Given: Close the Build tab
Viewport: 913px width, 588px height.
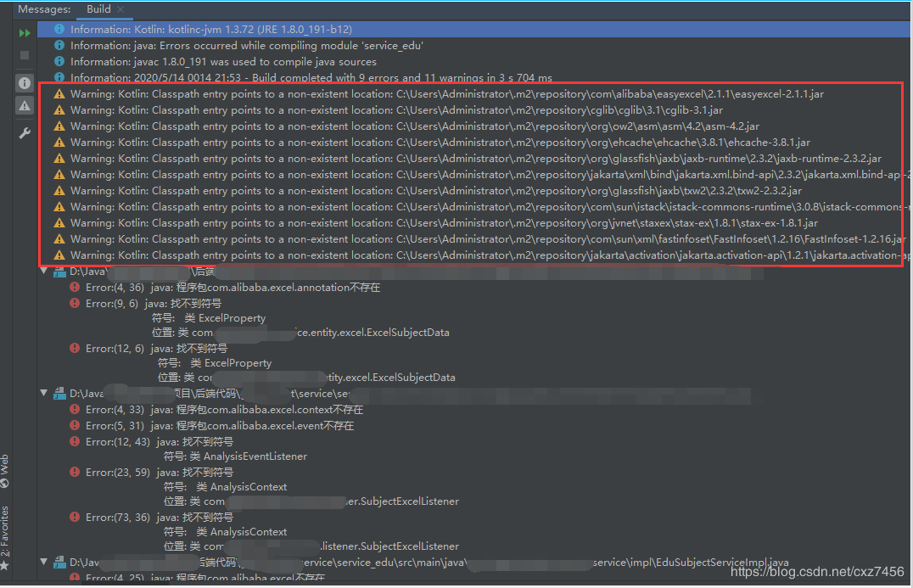Looking at the screenshot, I should tap(120, 9).
